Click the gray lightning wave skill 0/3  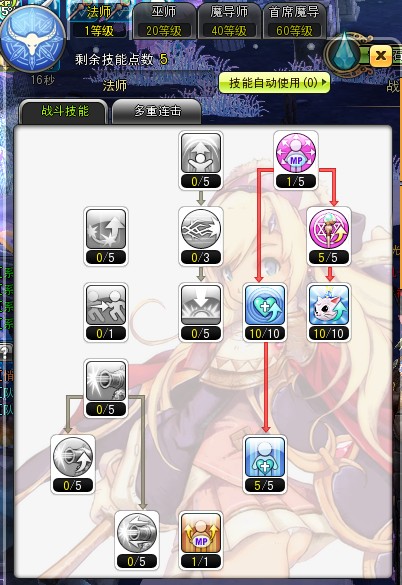pyautogui.click(x=201, y=229)
